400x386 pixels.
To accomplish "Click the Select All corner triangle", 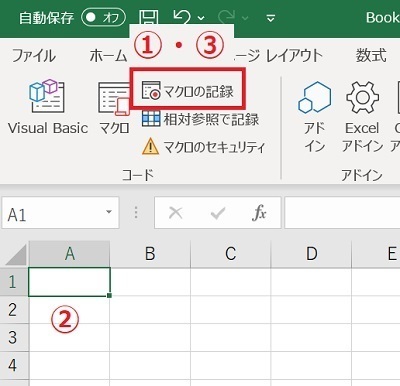I will click(16, 255).
